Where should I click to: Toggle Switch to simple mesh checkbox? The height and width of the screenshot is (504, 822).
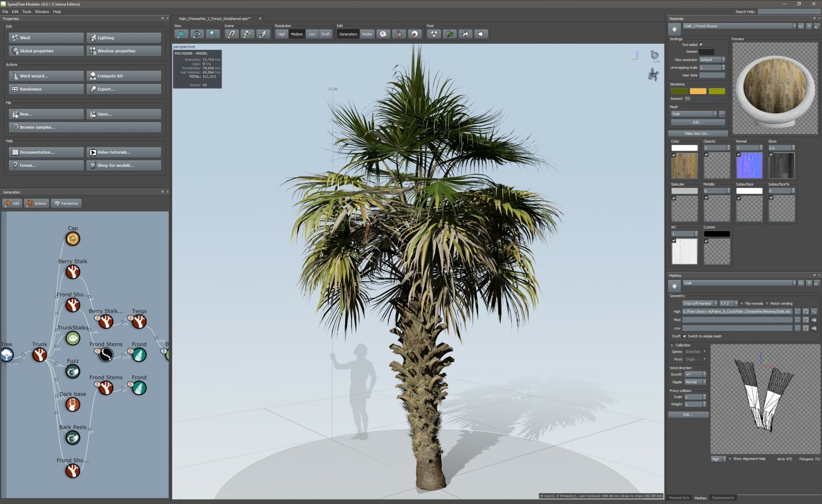pyautogui.click(x=685, y=336)
